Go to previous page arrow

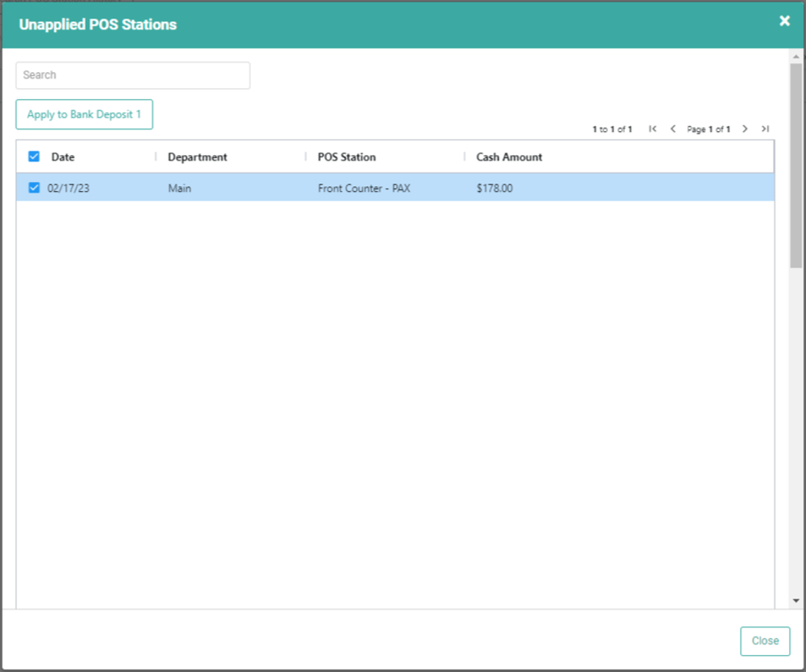click(673, 128)
